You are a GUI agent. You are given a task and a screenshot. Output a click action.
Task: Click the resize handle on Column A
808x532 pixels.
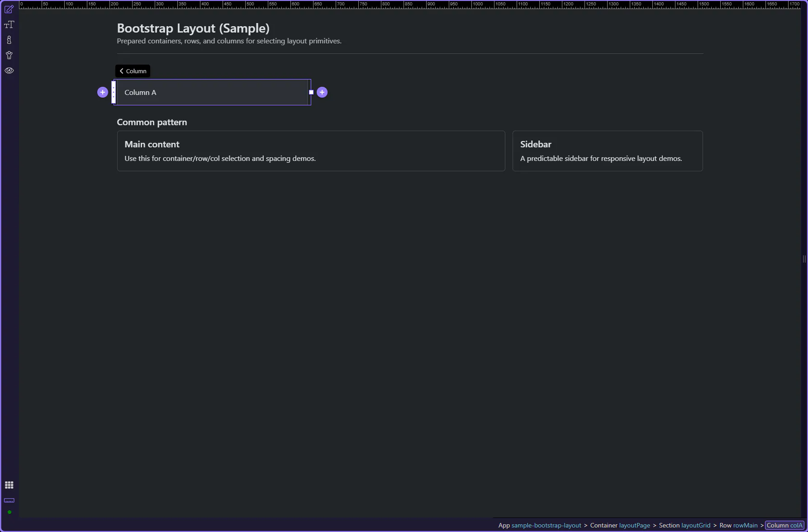point(311,92)
